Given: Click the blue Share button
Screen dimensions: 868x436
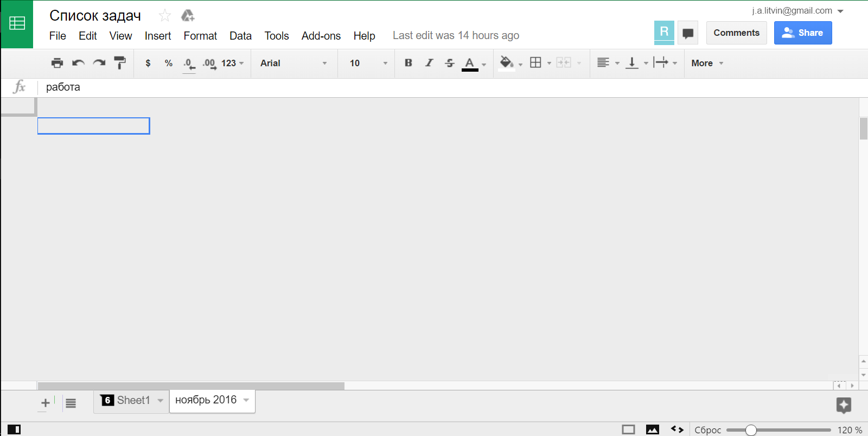Looking at the screenshot, I should [x=803, y=33].
